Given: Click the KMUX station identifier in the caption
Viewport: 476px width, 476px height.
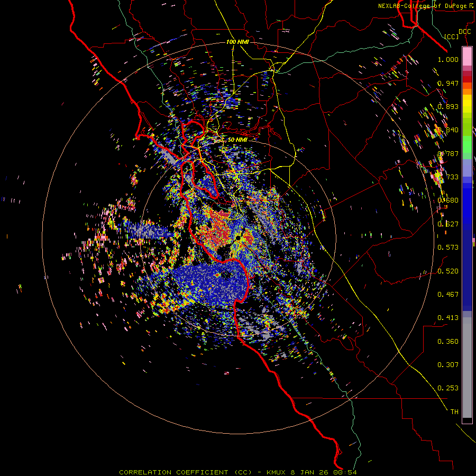Looking at the screenshot, I should click(276, 472).
